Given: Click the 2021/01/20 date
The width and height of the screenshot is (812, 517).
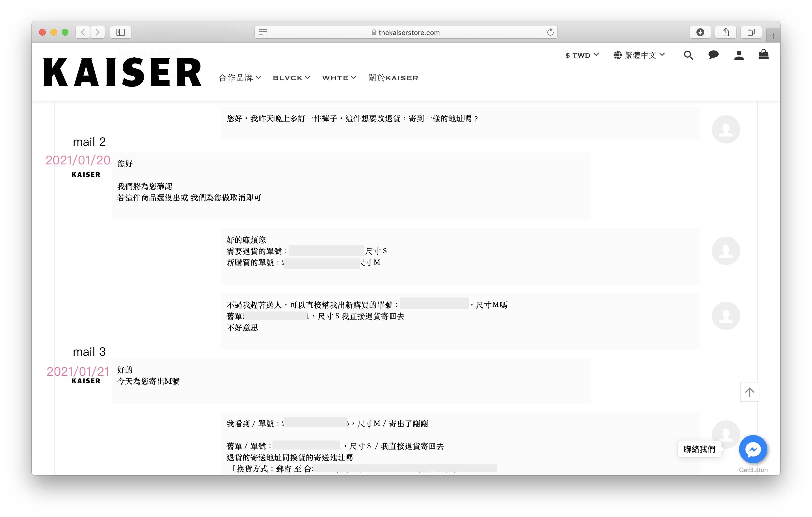Looking at the screenshot, I should [x=78, y=160].
